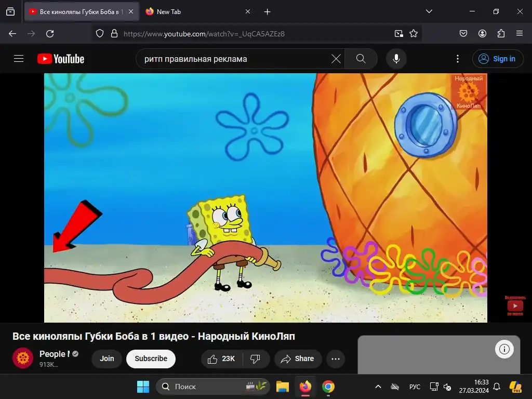Open the Windows Start menu
Image resolution: width=532 pixels, height=399 pixels.
(x=143, y=387)
